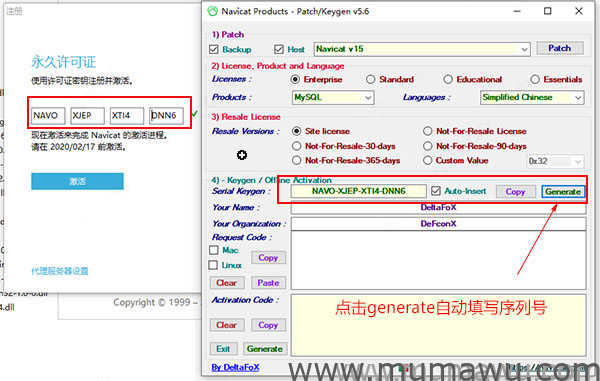This screenshot has height=381, width=600.
Task: Open the Languages Simplified Chinese dropdown
Action: point(532,98)
